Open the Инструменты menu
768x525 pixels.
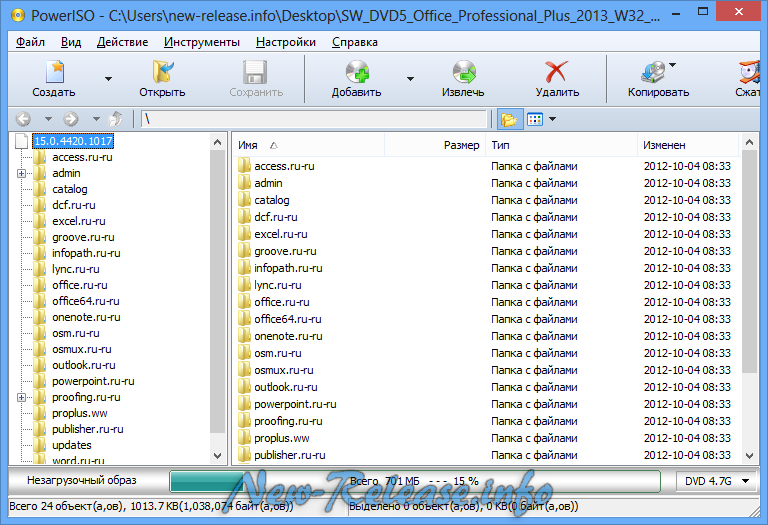202,42
